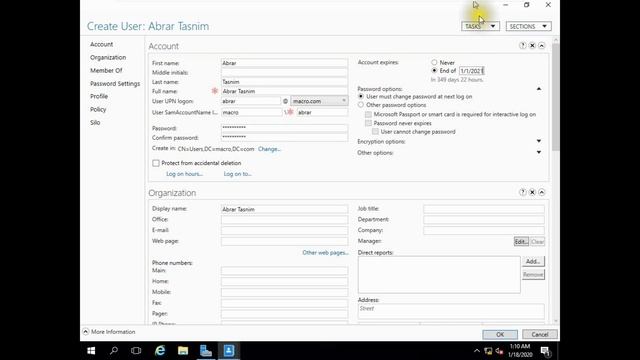This screenshot has height=360, width=640.
Task: Click the Department field
Action: [x=484, y=220]
